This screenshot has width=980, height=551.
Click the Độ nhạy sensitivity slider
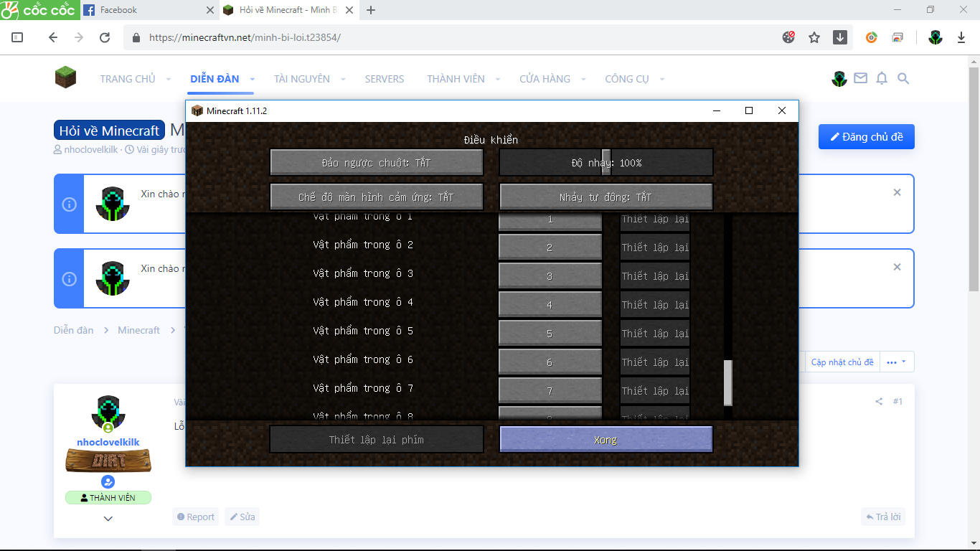click(x=606, y=162)
